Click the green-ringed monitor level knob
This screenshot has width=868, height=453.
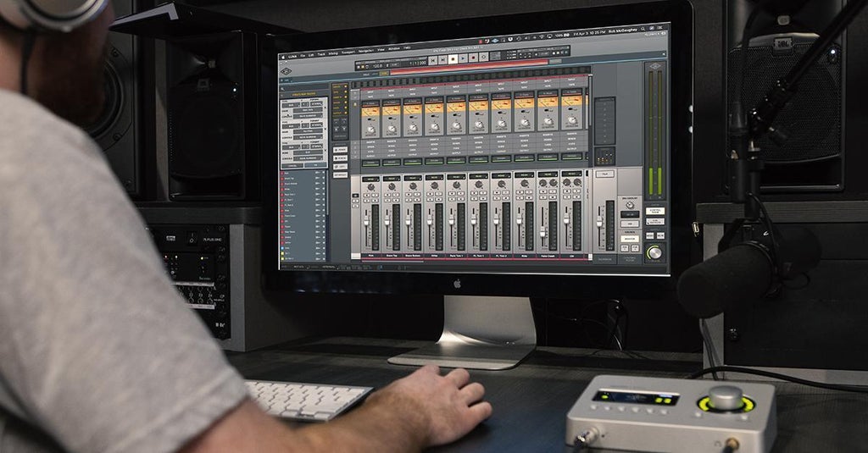(x=655, y=253)
